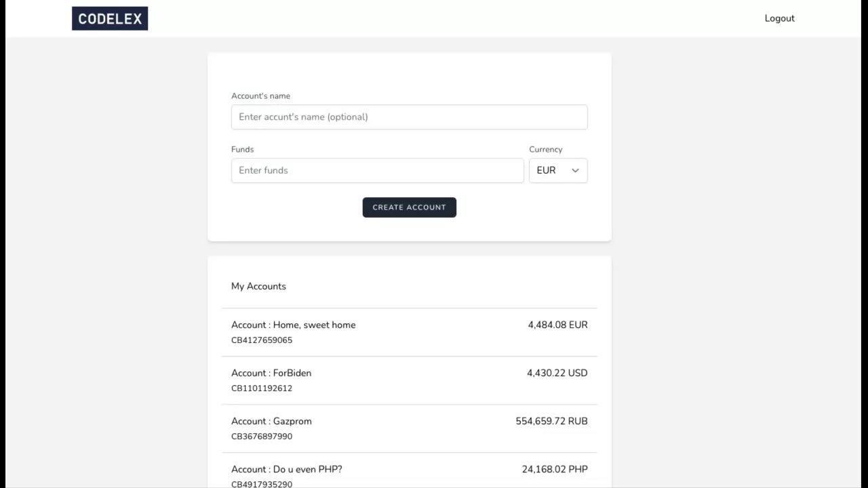Click the Currency label above the dropdown
Image resolution: width=868 pixels, height=488 pixels.
(x=545, y=150)
